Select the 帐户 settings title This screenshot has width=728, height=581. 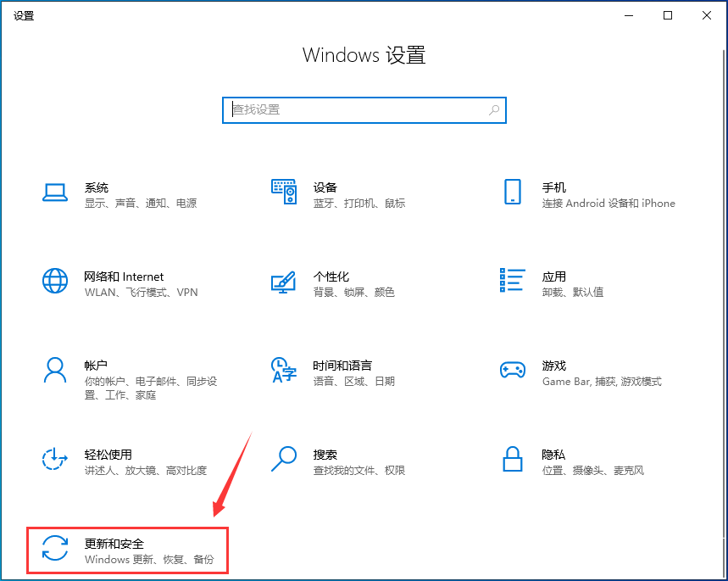pyautogui.click(x=96, y=366)
